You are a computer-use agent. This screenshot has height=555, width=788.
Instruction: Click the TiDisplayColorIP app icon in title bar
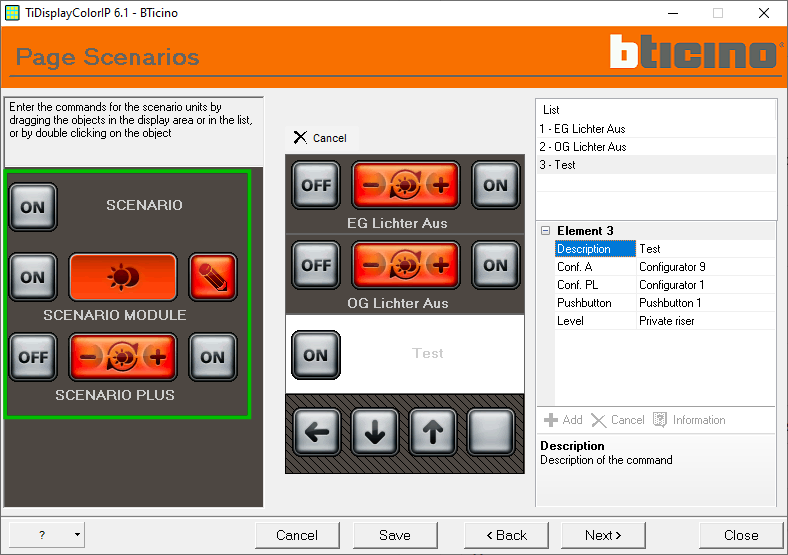[12, 13]
